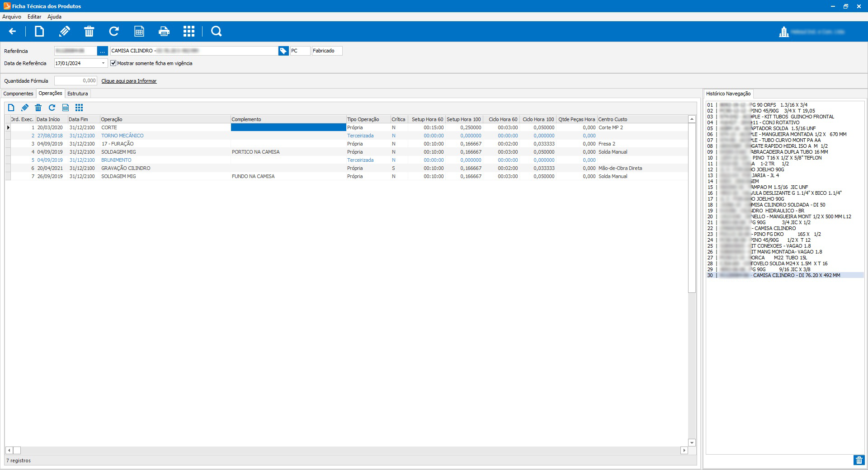The width and height of the screenshot is (868, 470).
Task: Click the tag icon beside product description
Action: [283, 51]
